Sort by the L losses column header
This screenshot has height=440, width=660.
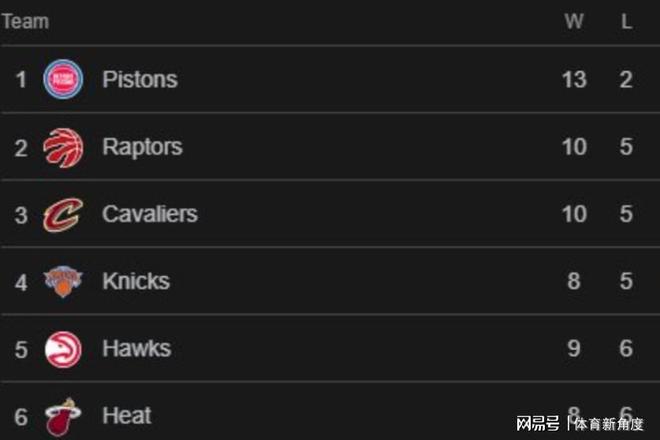[x=626, y=21]
